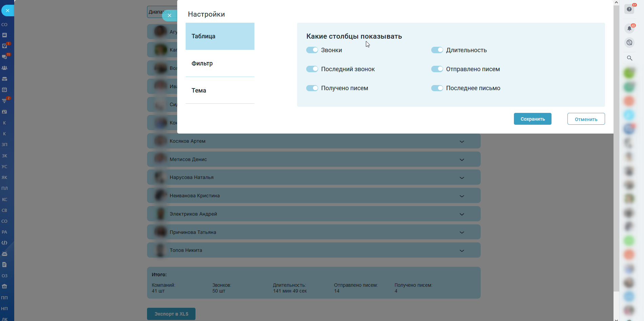Image resolution: width=644 pixels, height=321 pixels.
Task: Open chat icon with badge 11
Action: (x=4, y=57)
